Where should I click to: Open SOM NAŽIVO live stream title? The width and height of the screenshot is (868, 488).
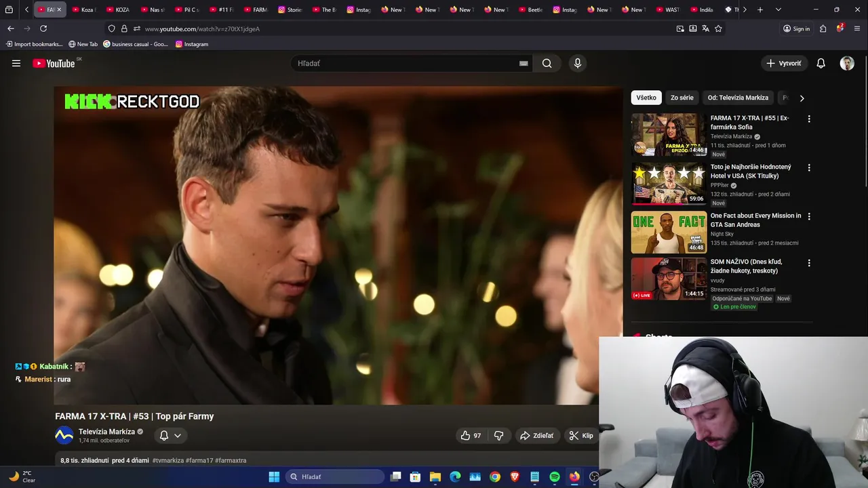[747, 266]
